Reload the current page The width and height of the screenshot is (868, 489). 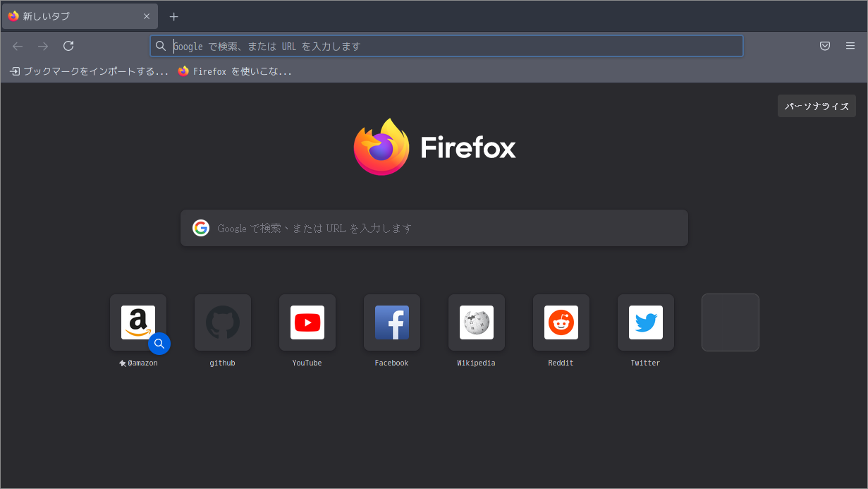pos(68,46)
